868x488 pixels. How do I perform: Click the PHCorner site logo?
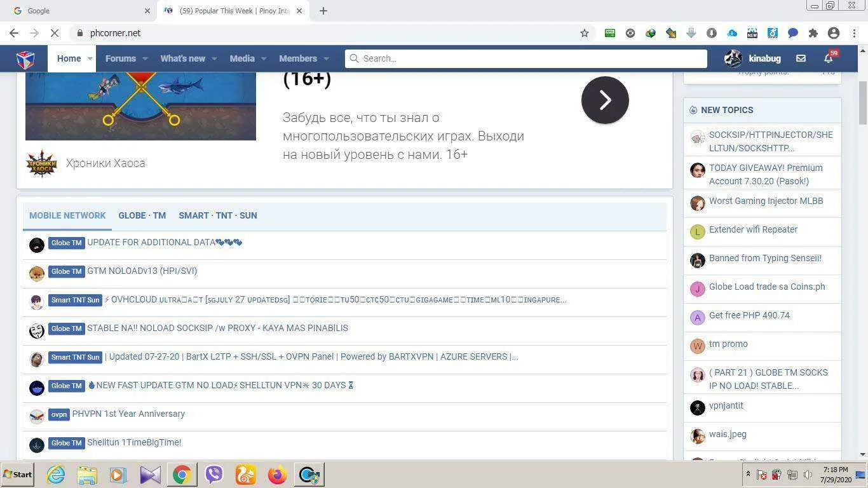pyautogui.click(x=25, y=58)
